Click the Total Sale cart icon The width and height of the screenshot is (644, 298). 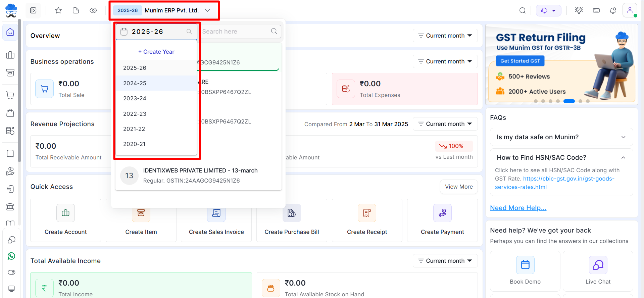pos(45,89)
